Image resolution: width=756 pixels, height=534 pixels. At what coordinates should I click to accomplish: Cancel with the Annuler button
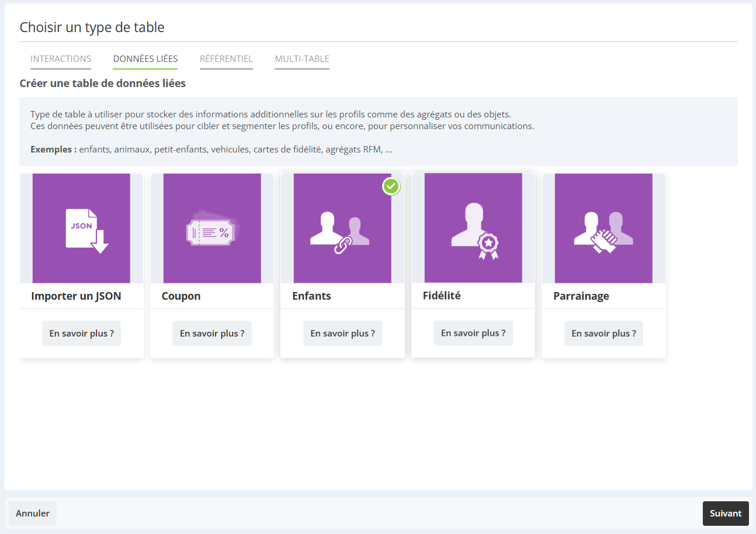coord(33,514)
